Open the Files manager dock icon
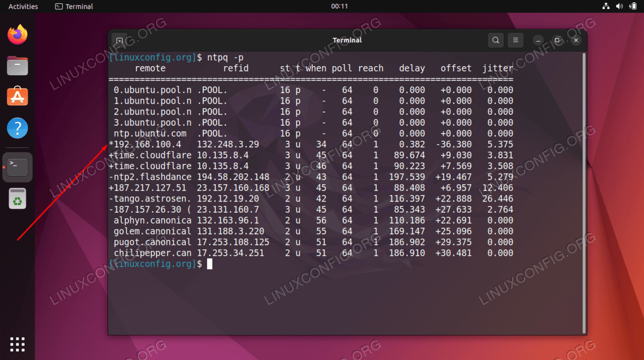644x360 pixels. [18, 66]
